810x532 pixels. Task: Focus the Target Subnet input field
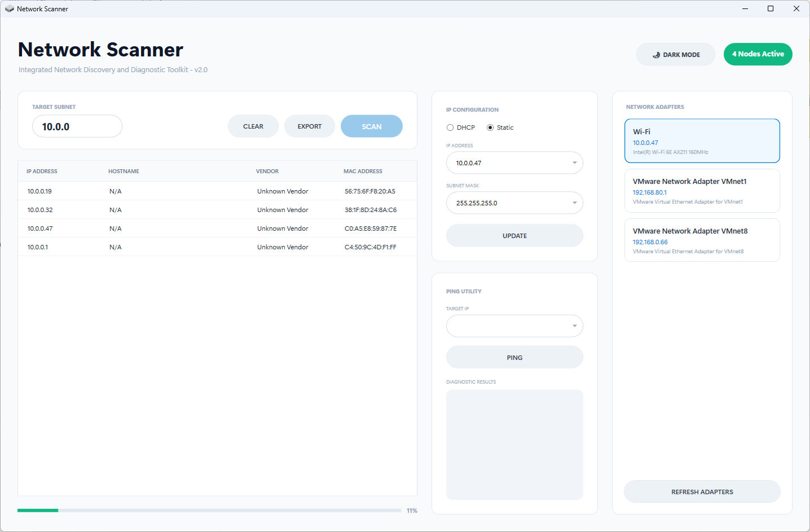coord(77,126)
